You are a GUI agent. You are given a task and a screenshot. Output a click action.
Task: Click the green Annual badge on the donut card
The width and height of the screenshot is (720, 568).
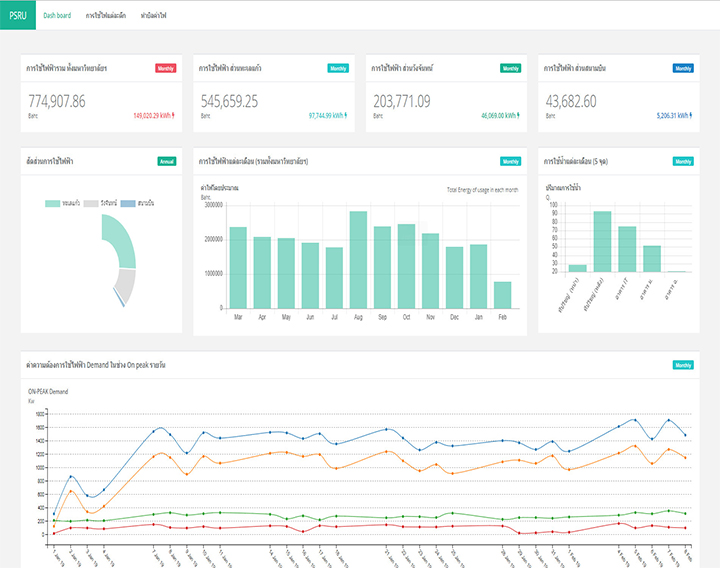[167, 161]
